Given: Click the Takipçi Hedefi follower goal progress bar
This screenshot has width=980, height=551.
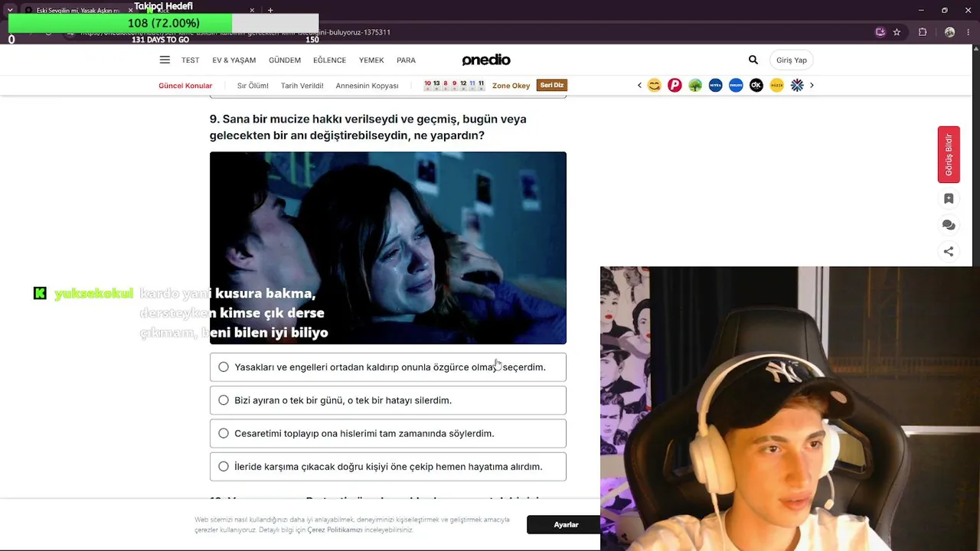Looking at the screenshot, I should tap(164, 23).
